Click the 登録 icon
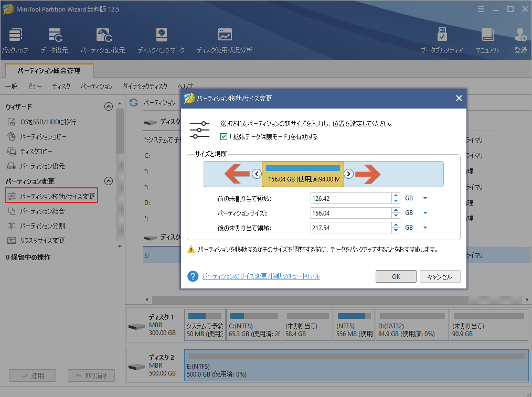Screen dimensions: 532x397 [520, 39]
